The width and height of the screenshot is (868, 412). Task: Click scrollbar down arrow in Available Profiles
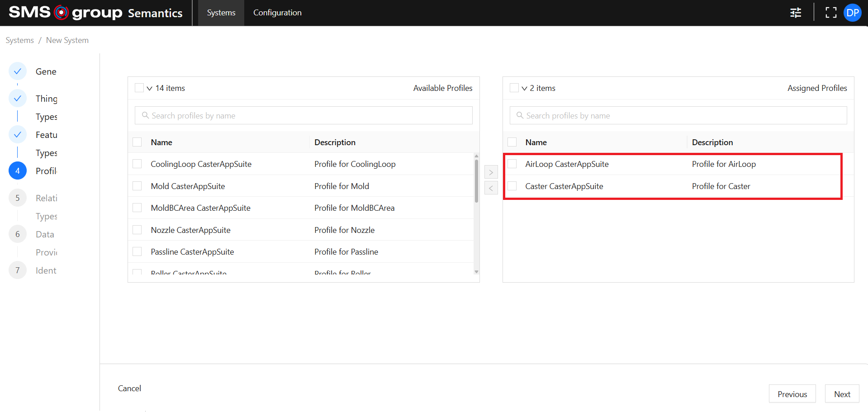(476, 271)
